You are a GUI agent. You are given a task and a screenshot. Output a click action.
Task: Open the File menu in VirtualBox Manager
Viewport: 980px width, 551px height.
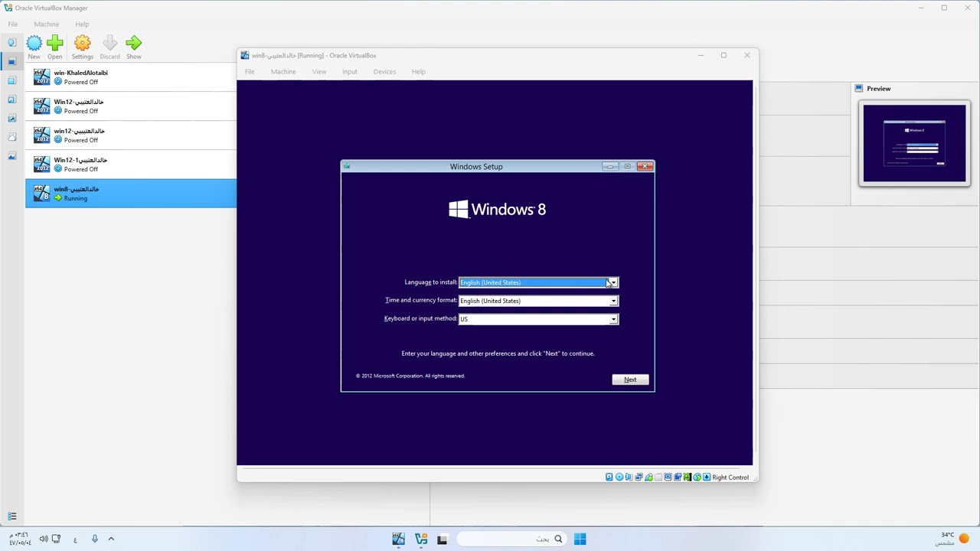[x=13, y=24]
